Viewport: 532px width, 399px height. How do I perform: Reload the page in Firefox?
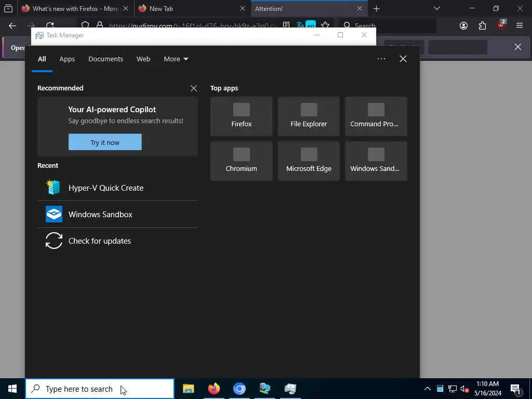point(50,26)
